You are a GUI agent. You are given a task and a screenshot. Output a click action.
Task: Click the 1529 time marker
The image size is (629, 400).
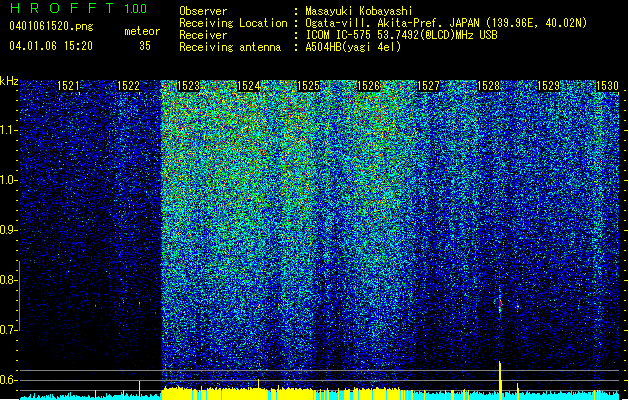point(548,86)
